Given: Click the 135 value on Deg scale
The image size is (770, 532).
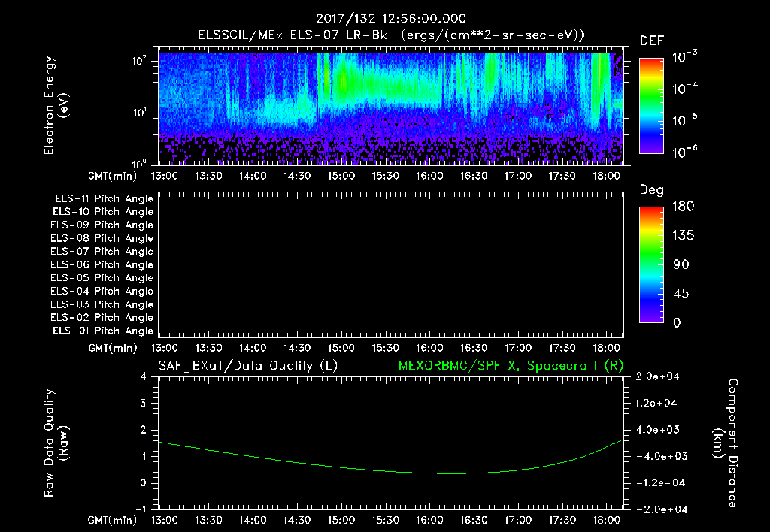Looking at the screenshot, I should [x=683, y=236].
